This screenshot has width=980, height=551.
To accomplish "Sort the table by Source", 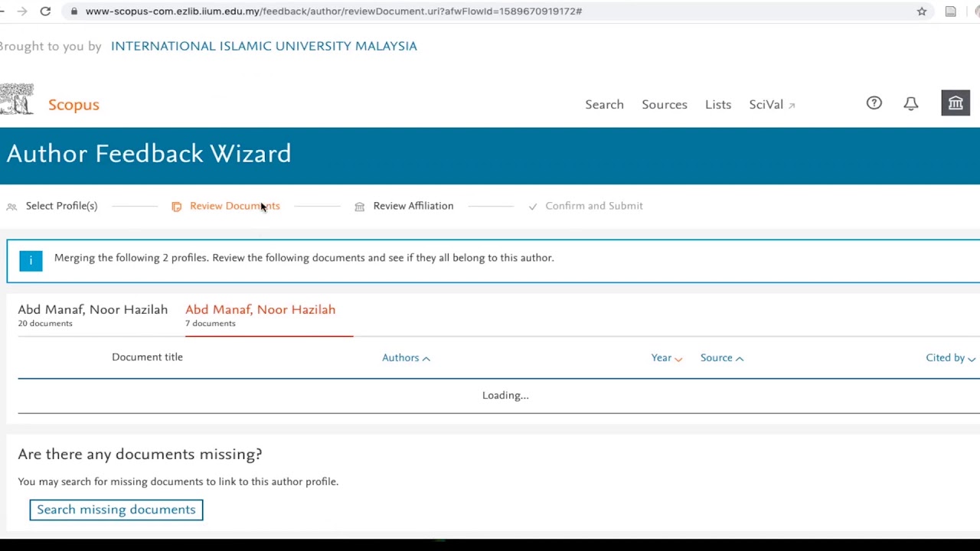I will 722,357.
